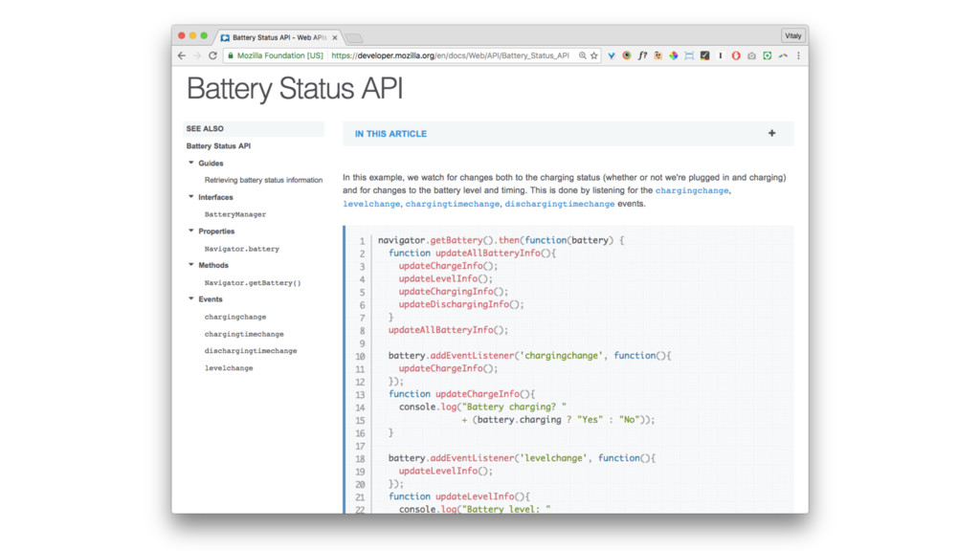
Task: Open Navigator.battery property link
Action: 242,249
